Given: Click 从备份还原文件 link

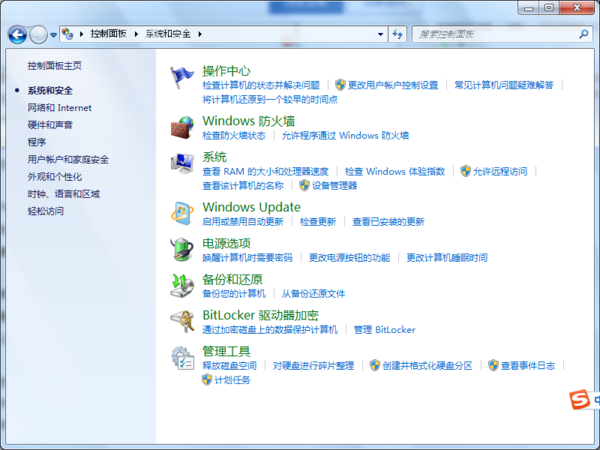Looking at the screenshot, I should [x=313, y=294].
